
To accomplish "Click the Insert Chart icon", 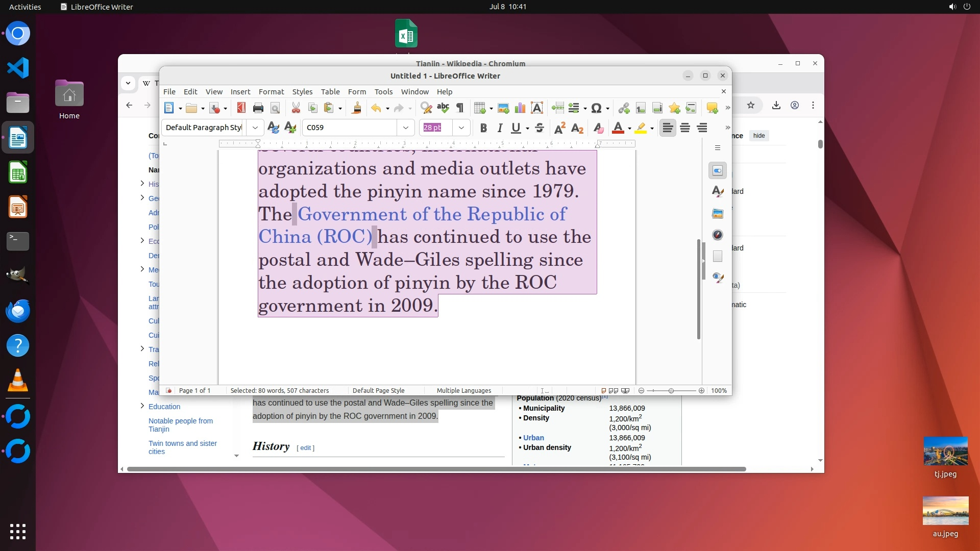I will (x=520, y=108).
